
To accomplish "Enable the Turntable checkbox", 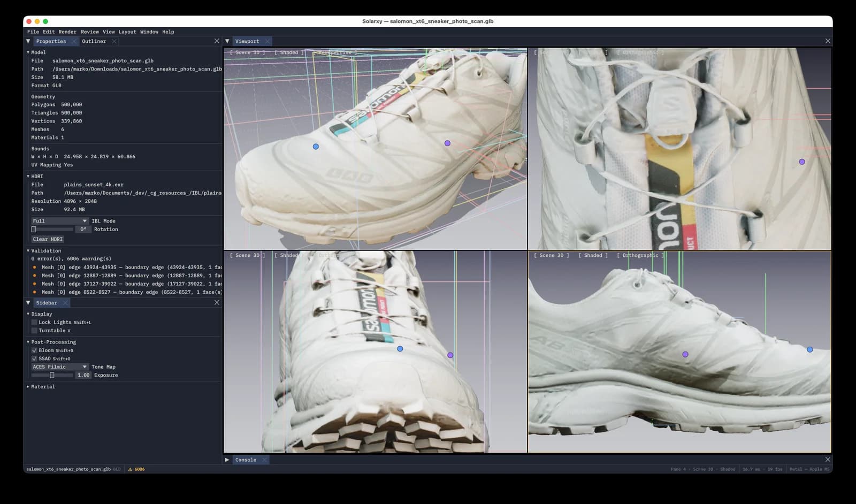I will (34, 331).
